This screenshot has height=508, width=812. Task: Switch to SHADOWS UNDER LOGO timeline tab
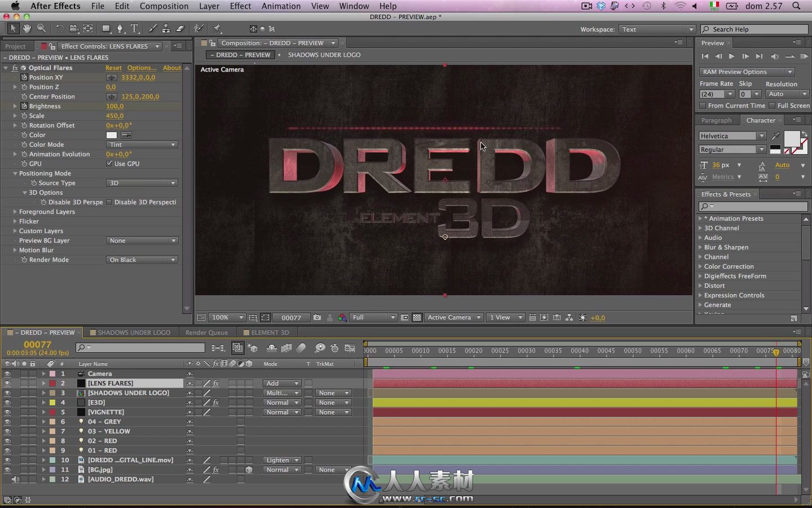134,332
